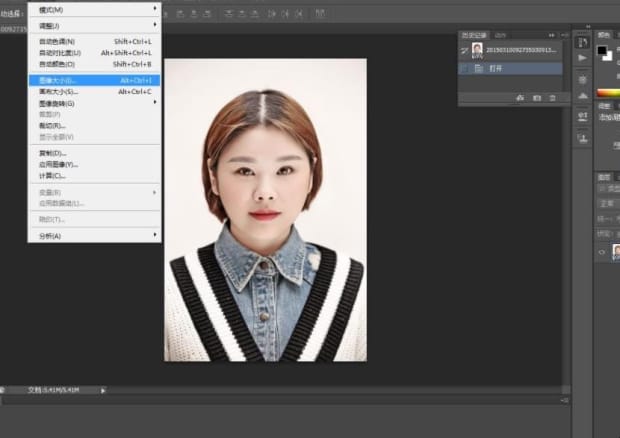Screen dimensions: 620x438
Task: Click the history snapshot thumbnail
Action: point(477,49)
